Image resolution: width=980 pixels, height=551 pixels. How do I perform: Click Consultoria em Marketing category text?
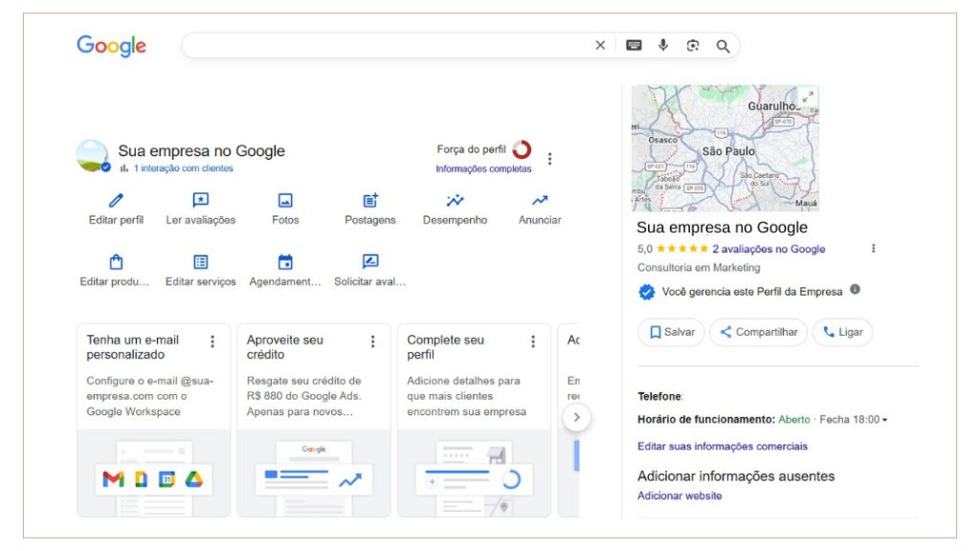(699, 268)
